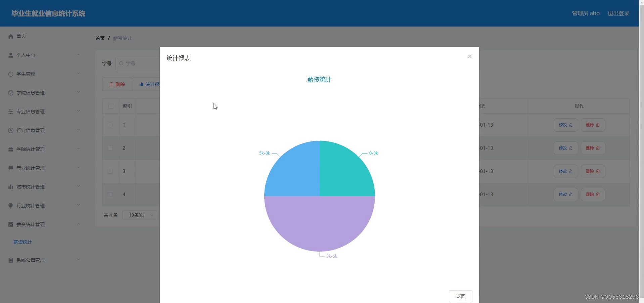
Task: Click the trash icon on 删除 toolbar button
Action: coord(111,84)
